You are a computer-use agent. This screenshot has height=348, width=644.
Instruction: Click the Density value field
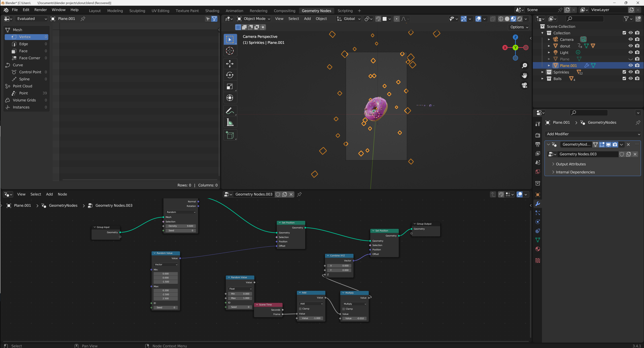tap(181, 226)
